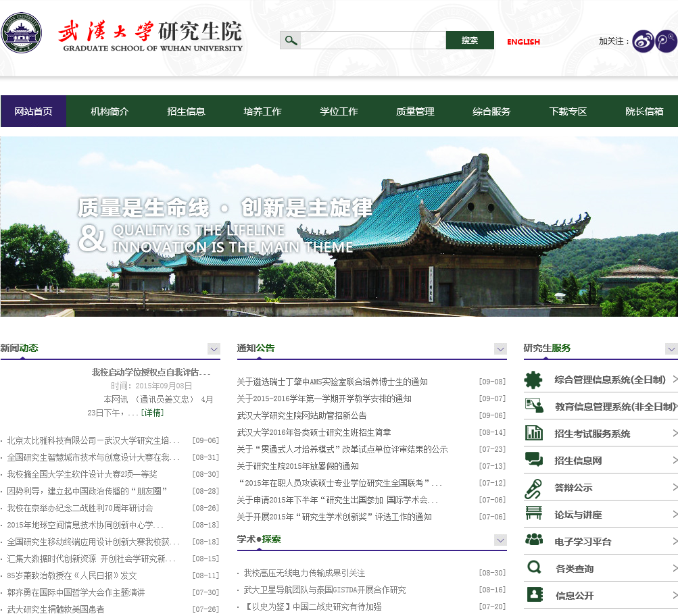The image size is (678, 616).
Task: Open notice 武汉大学研究生院网站助管招新公告
Action: click(301, 415)
